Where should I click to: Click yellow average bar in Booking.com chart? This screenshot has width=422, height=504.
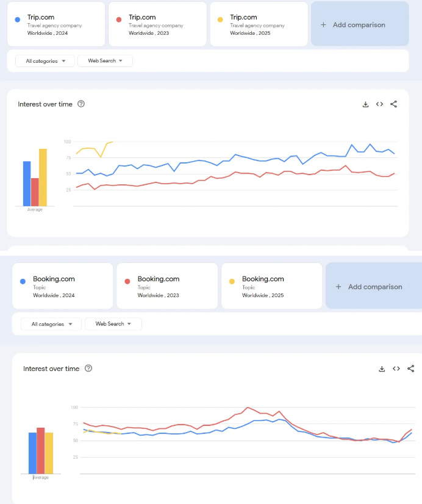[49, 453]
